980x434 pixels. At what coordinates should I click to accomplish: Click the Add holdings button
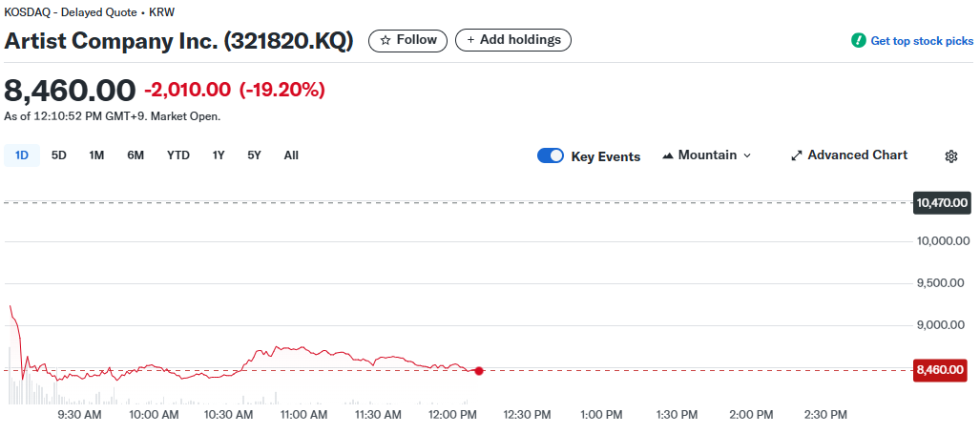point(513,40)
